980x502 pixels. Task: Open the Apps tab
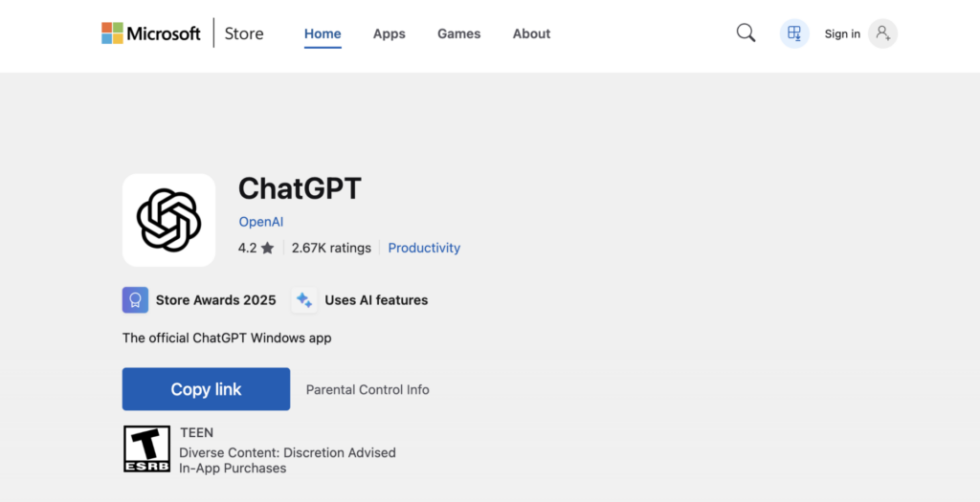pyautogui.click(x=389, y=33)
